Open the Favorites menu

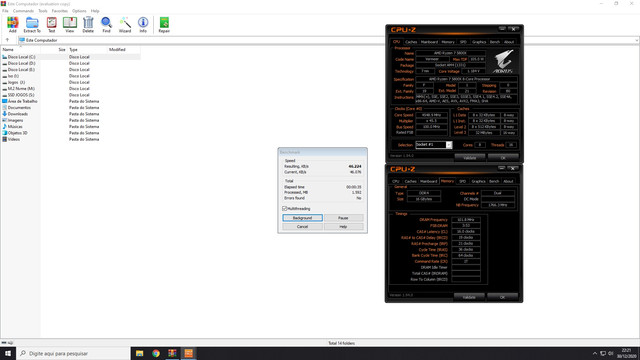(x=60, y=11)
